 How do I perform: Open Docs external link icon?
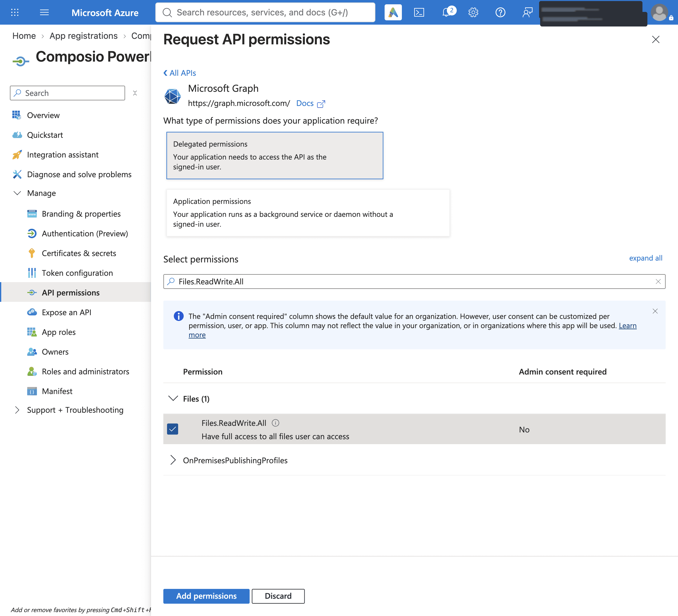(321, 104)
